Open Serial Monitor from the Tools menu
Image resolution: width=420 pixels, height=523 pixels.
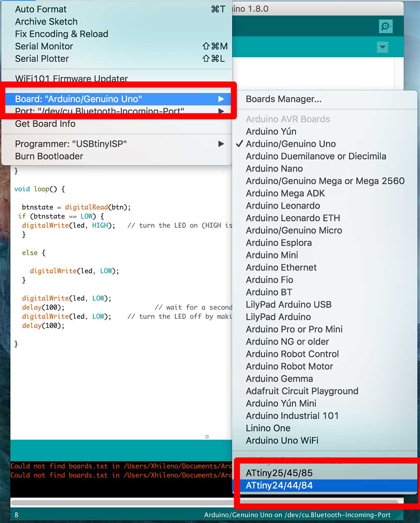(117, 46)
